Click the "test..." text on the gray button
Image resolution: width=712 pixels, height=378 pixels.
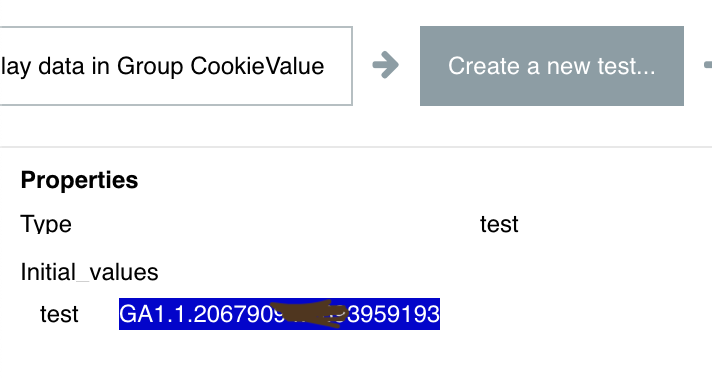(626, 66)
